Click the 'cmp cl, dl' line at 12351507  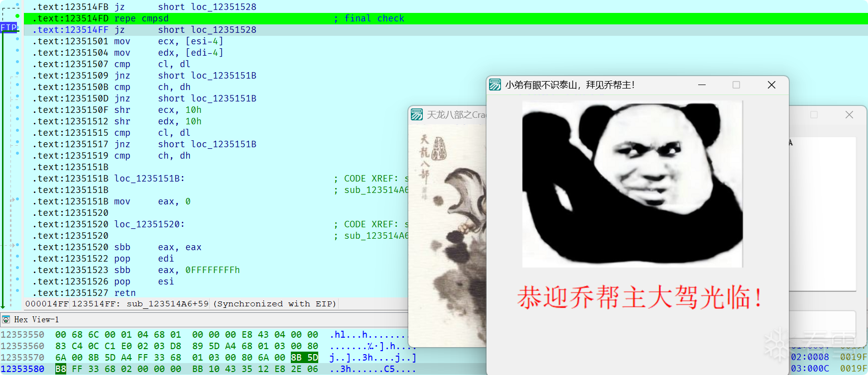pos(112,64)
